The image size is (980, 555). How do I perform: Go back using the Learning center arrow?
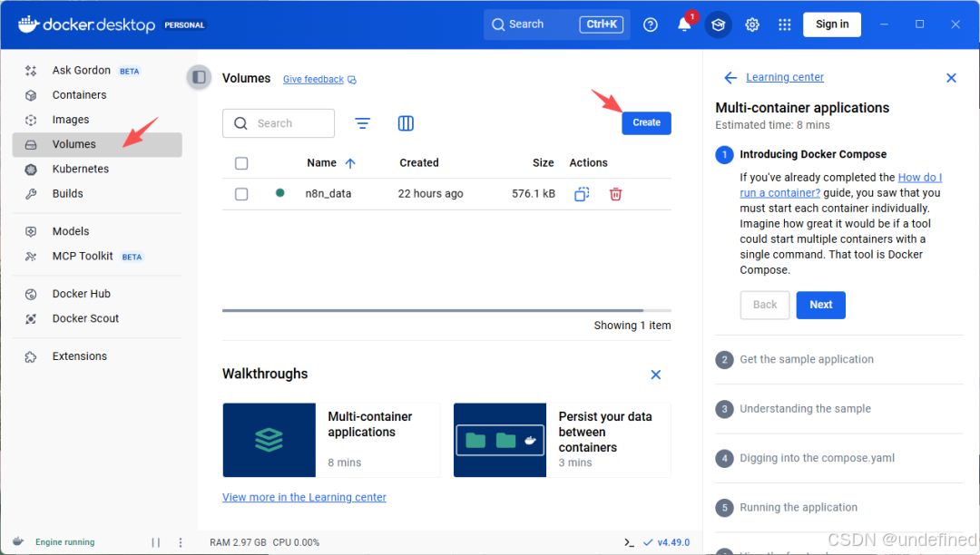pyautogui.click(x=730, y=77)
